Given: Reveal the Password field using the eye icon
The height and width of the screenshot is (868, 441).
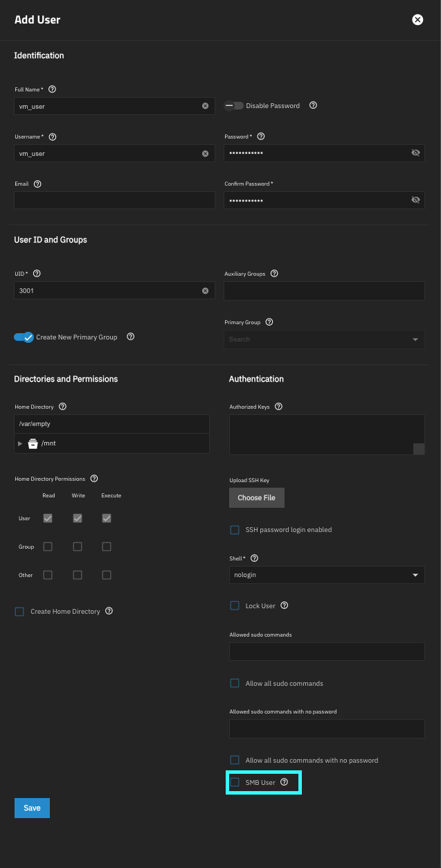Looking at the screenshot, I should click(x=415, y=153).
